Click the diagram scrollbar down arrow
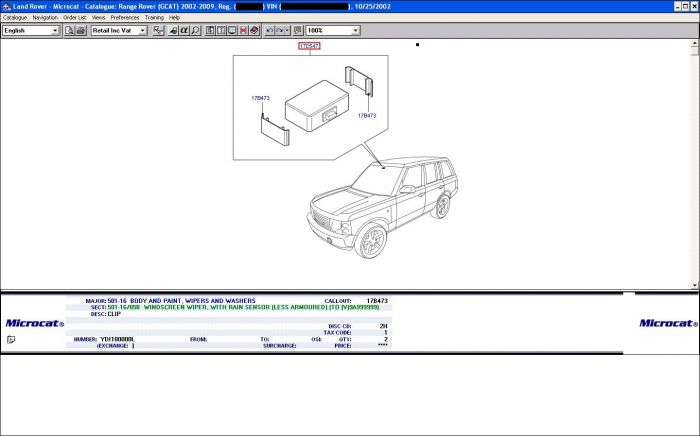This screenshot has height=436, width=700. tap(695, 285)
